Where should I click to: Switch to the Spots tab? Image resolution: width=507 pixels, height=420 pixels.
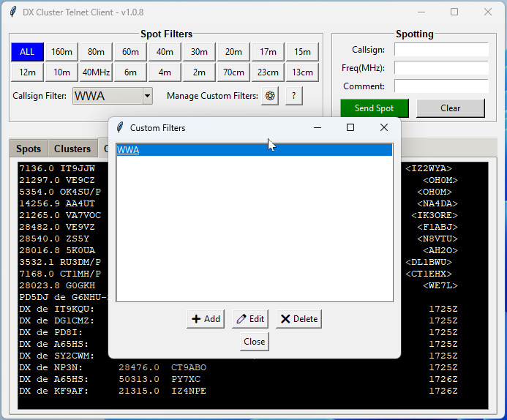click(x=29, y=149)
